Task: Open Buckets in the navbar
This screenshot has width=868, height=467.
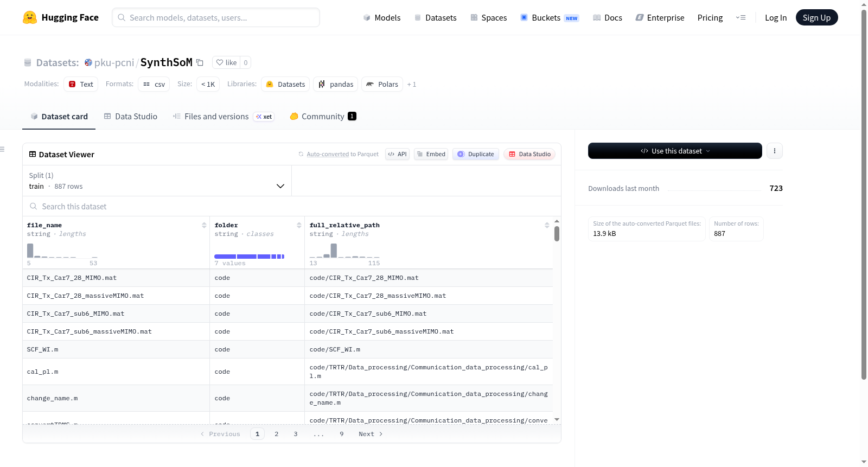Action: [x=550, y=17]
